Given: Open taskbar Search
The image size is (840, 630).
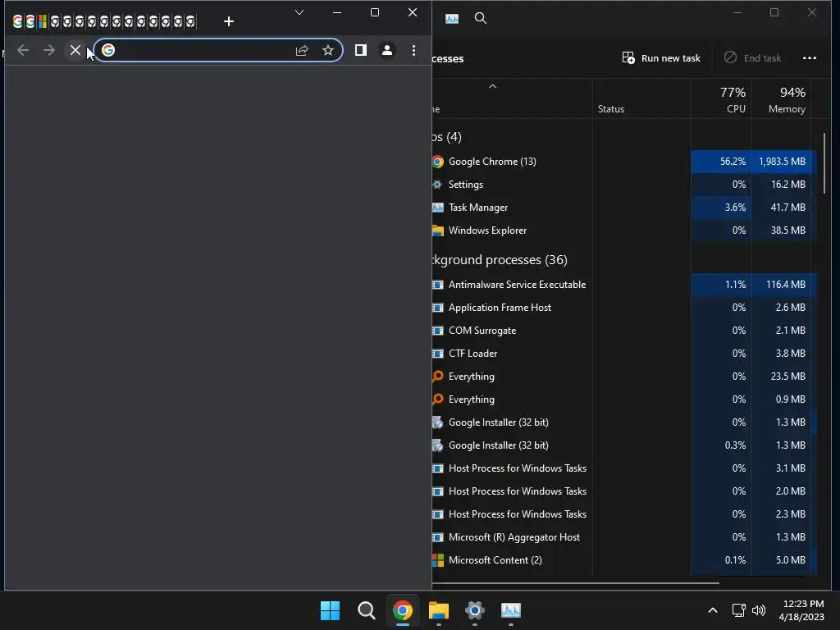Looking at the screenshot, I should click(x=367, y=610).
